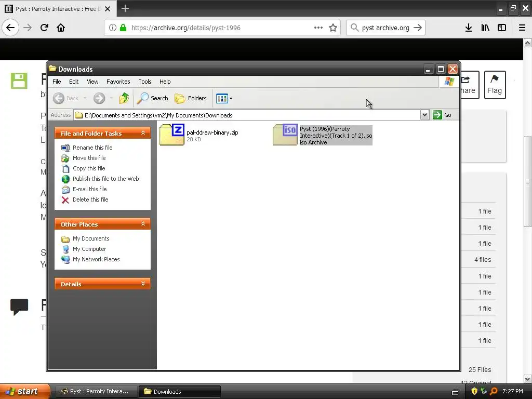532x399 pixels.
Task: Toggle the Folders pane
Action: tap(191, 98)
